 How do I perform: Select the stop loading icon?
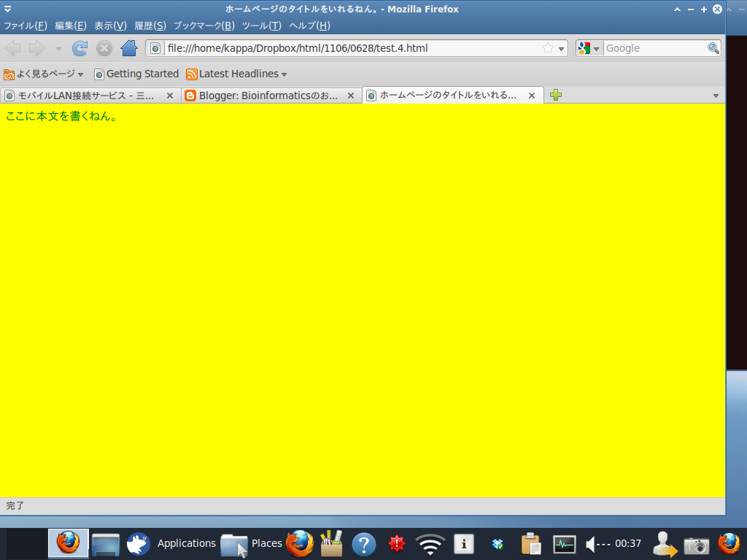[x=104, y=48]
